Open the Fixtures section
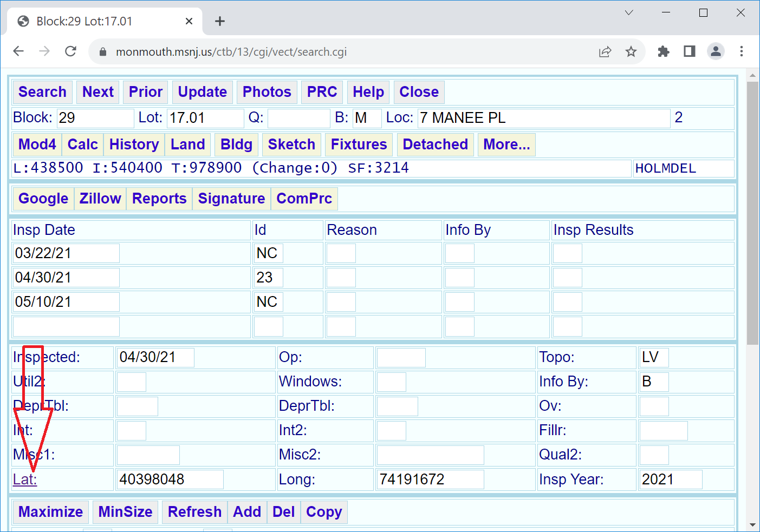Image resolution: width=760 pixels, height=532 pixels. tap(359, 145)
